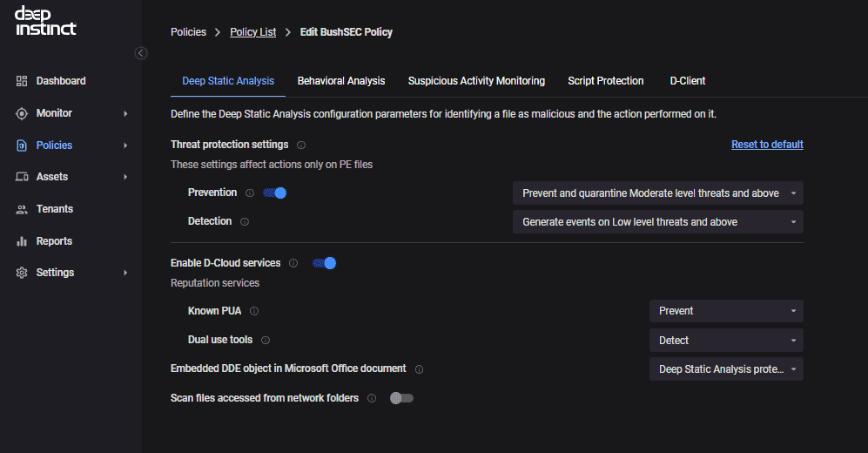Click the Edit BushSEC Policy breadcrumb title
Image resolution: width=868 pixels, height=453 pixels.
[x=346, y=32]
